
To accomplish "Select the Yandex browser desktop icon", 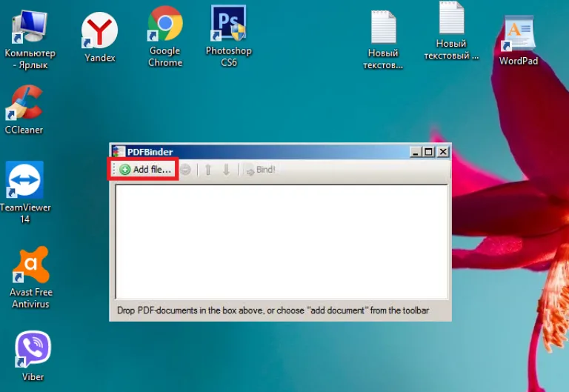I will (100, 37).
